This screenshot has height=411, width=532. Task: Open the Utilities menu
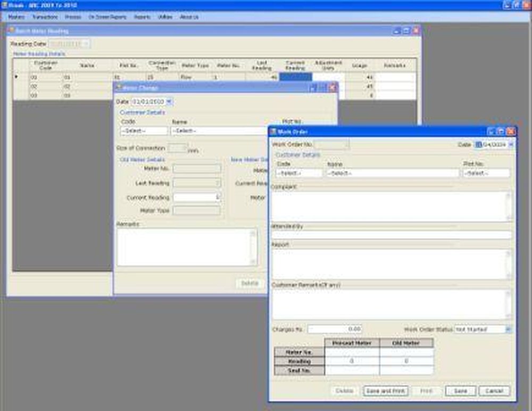click(x=165, y=17)
